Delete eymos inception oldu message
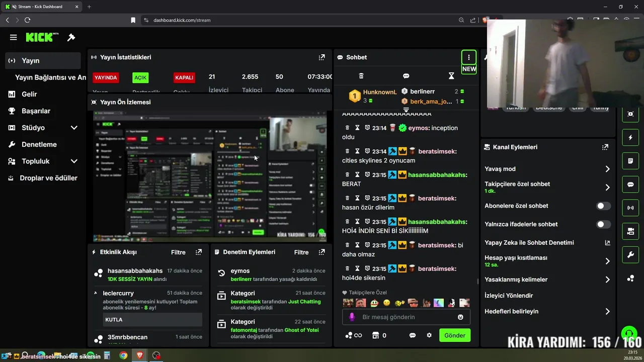The width and height of the screenshot is (644, 362). [347, 128]
